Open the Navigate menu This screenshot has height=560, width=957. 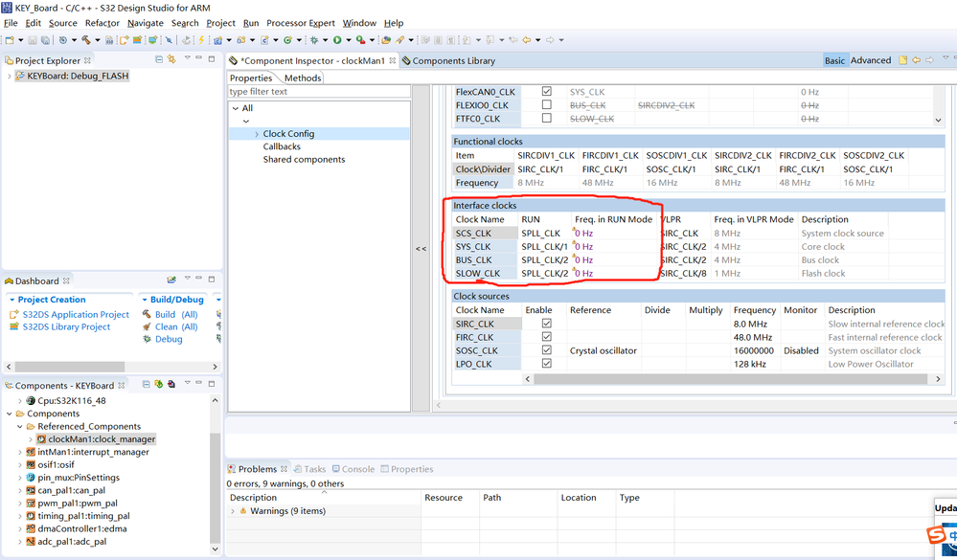pyautogui.click(x=146, y=23)
